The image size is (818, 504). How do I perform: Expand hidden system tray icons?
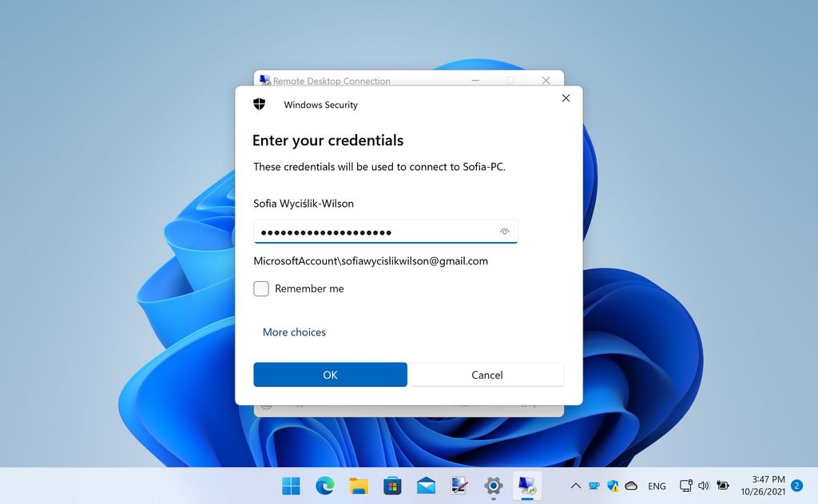577,486
